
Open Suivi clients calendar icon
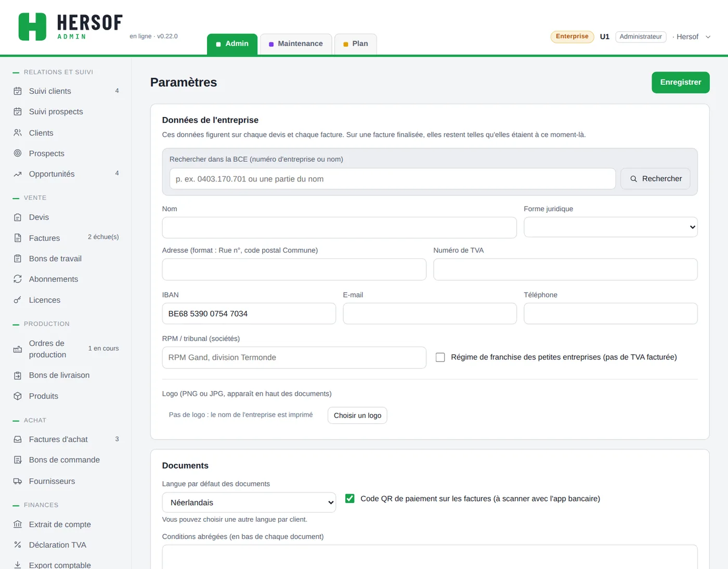point(18,91)
